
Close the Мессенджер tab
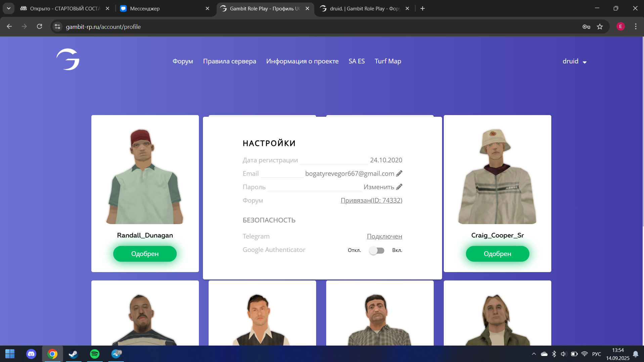click(207, 8)
